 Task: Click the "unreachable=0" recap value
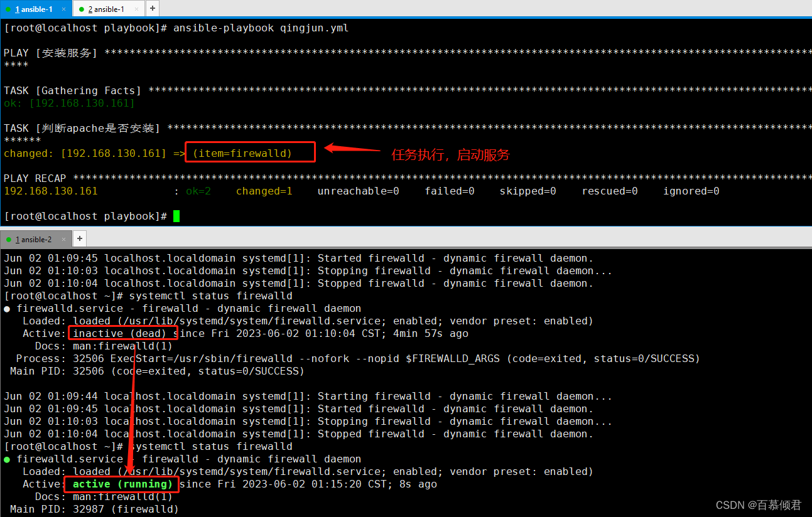(358, 191)
